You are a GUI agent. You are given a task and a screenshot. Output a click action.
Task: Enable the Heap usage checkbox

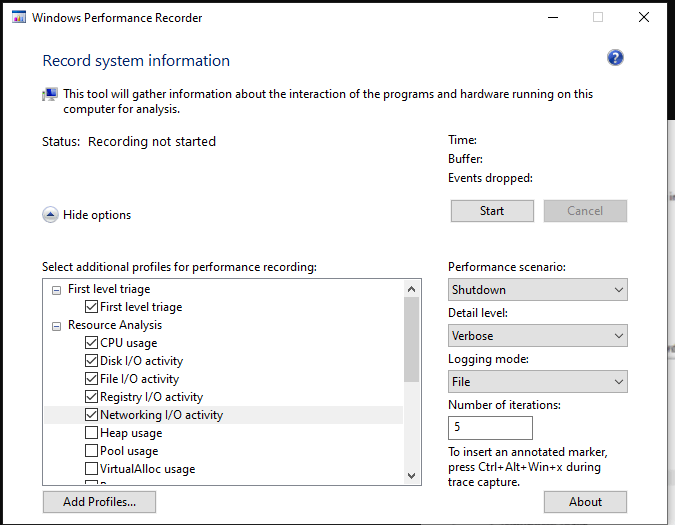(91, 432)
